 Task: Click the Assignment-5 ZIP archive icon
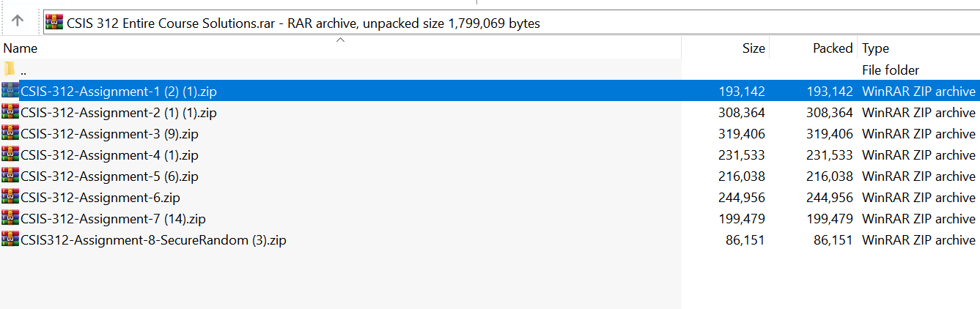[10, 176]
